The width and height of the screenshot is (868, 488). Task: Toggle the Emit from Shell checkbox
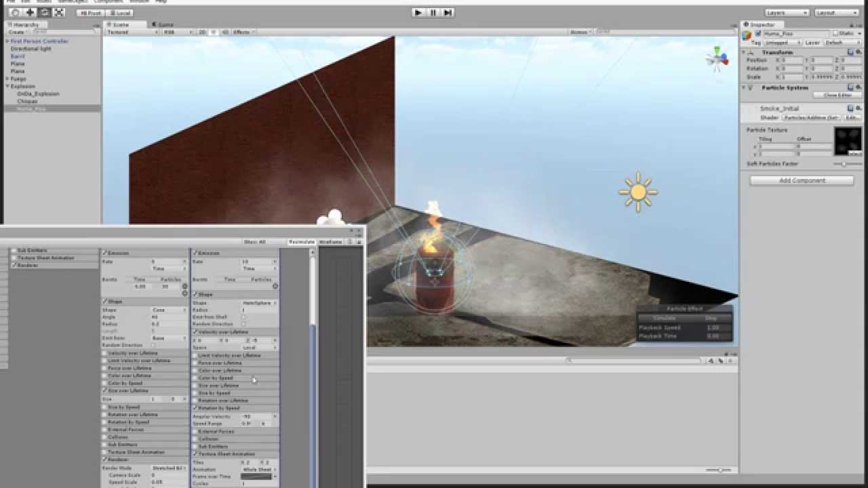tap(243, 317)
